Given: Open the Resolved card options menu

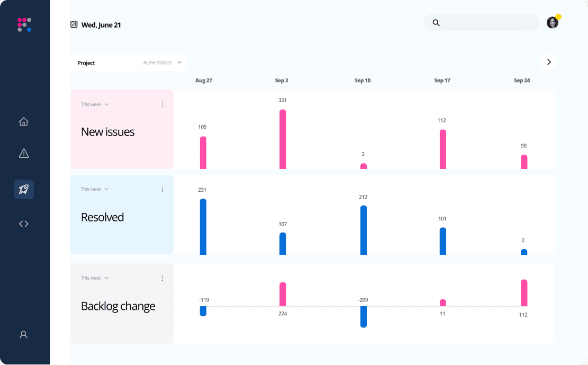Looking at the screenshot, I should tap(162, 190).
